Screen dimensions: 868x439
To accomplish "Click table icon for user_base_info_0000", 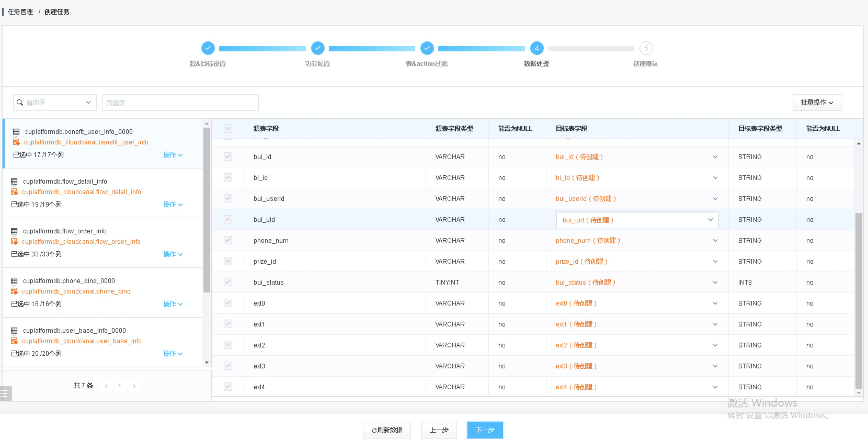I will pos(14,330).
